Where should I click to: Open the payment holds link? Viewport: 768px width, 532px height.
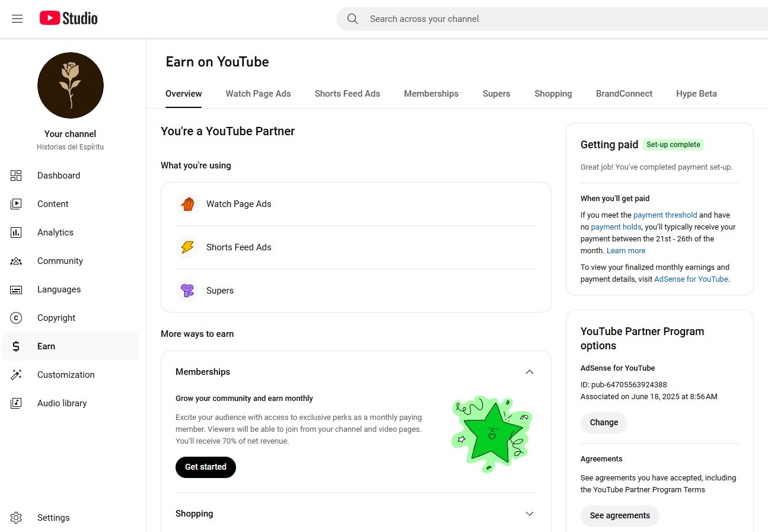616,227
